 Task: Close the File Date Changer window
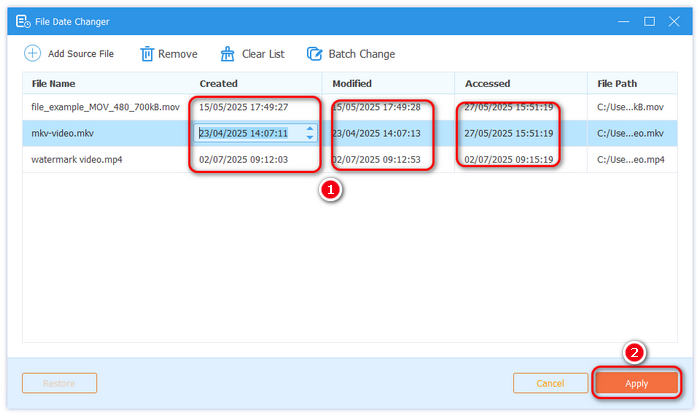[x=674, y=21]
